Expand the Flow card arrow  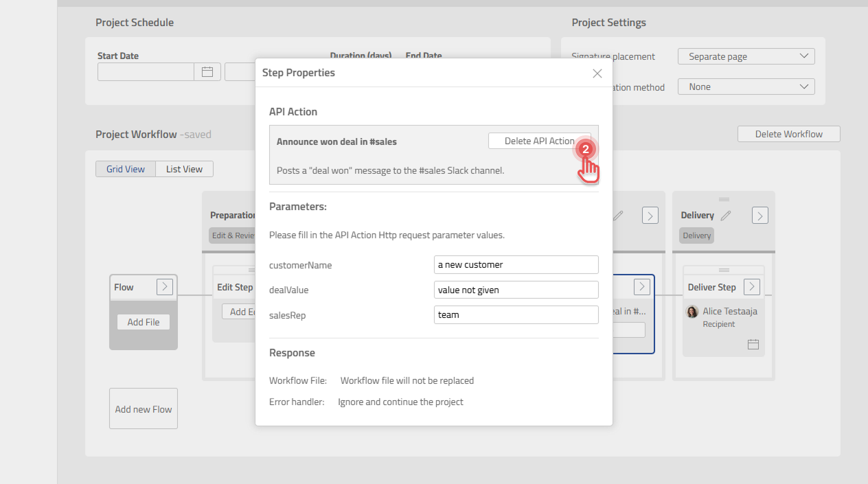[164, 287]
